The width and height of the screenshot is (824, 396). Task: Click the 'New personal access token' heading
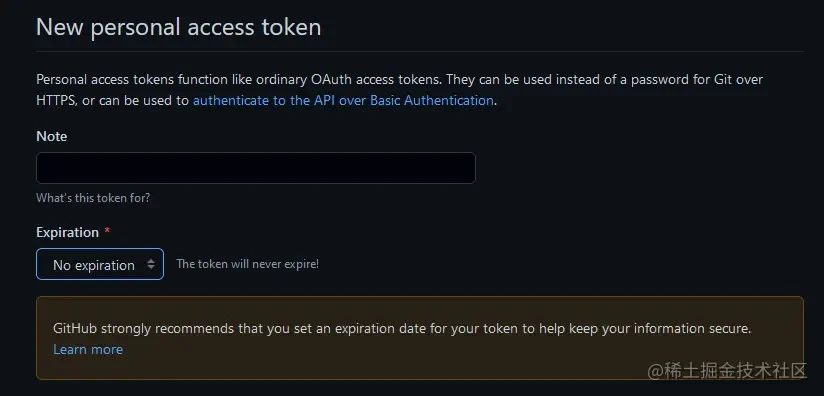[x=179, y=27]
